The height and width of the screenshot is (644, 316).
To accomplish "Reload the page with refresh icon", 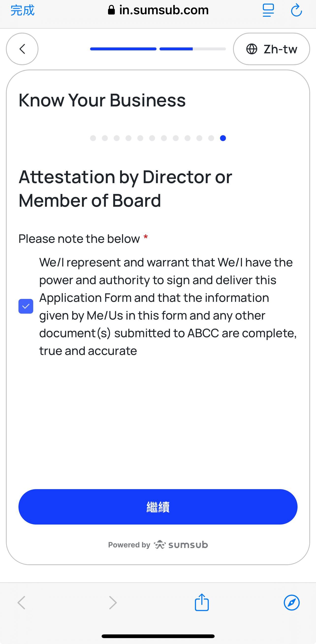I will (297, 11).
